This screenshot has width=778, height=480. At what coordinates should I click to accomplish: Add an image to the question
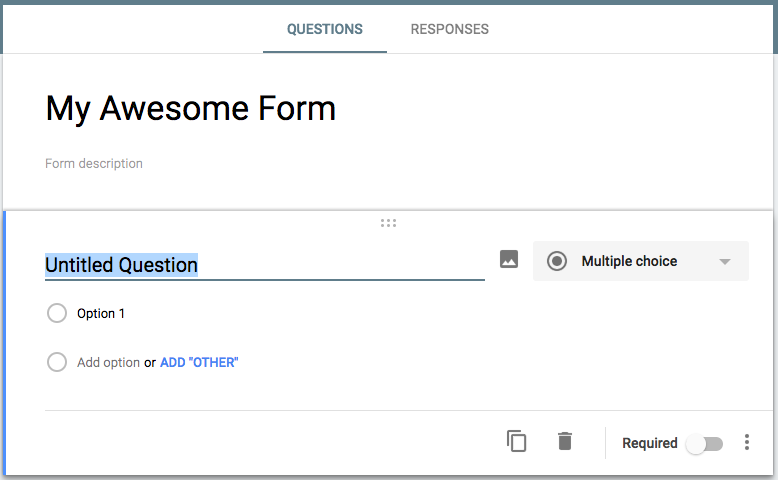(509, 260)
